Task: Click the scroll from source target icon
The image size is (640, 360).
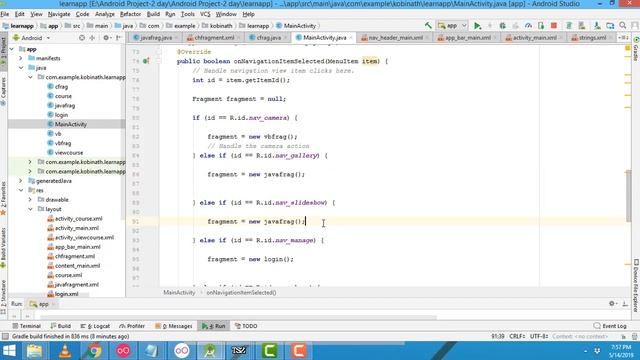Action: point(82,38)
